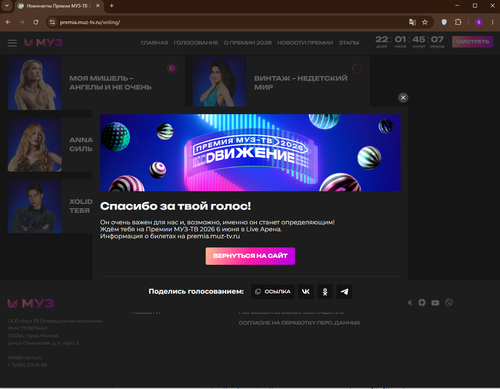The image size is (500, 389).
Task: Click the Винтаж – Недетский мир title
Action: coord(301,83)
